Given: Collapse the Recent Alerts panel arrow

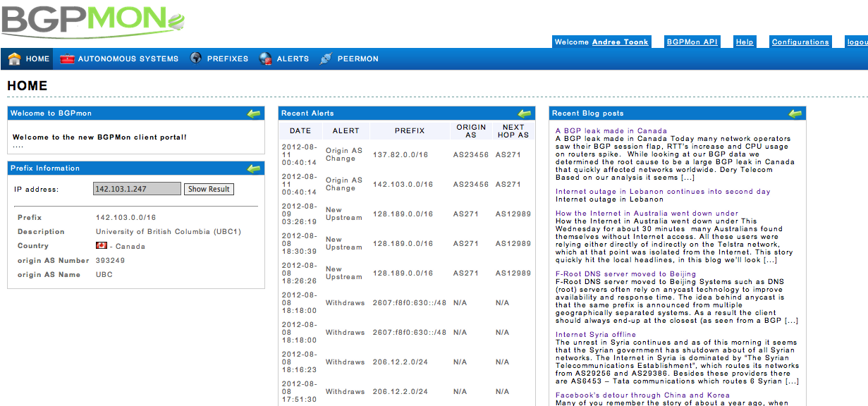Looking at the screenshot, I should click(x=524, y=113).
